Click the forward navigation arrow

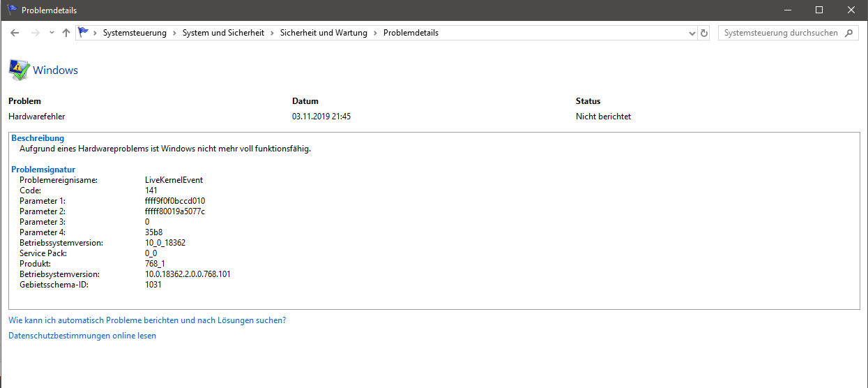pyautogui.click(x=36, y=33)
